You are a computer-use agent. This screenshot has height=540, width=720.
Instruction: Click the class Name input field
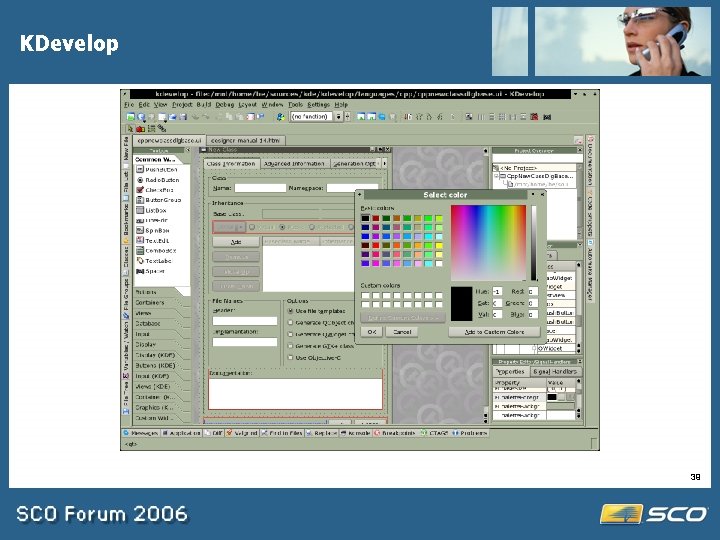(260, 188)
